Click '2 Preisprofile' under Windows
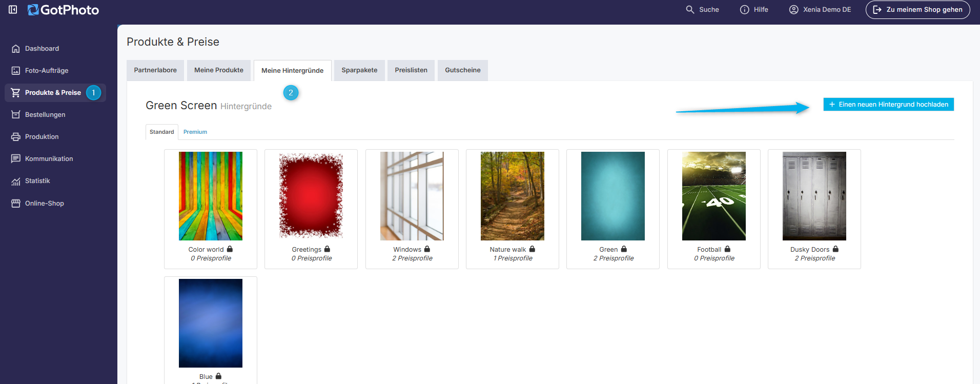Image resolution: width=980 pixels, height=384 pixels. [412, 258]
